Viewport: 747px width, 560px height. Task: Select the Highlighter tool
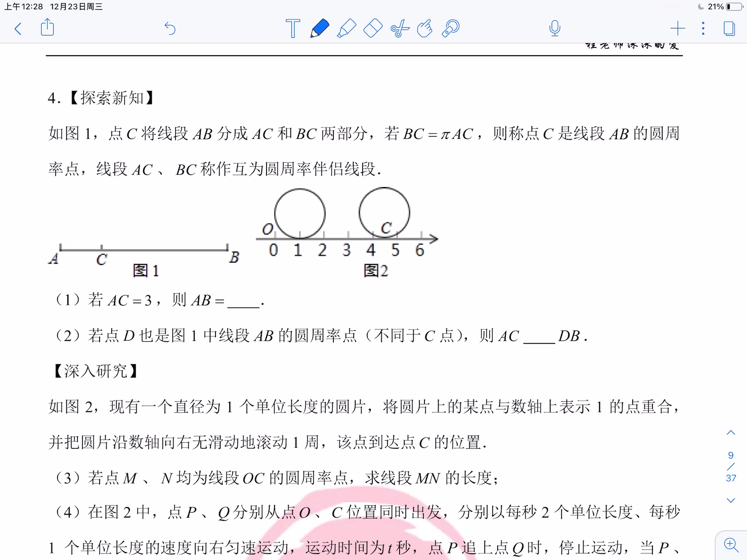[346, 28]
